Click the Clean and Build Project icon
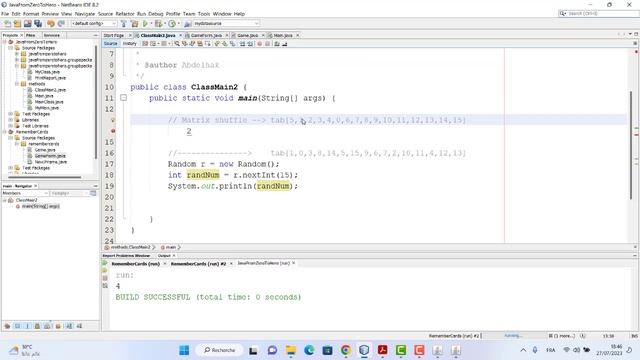 click(x=134, y=24)
